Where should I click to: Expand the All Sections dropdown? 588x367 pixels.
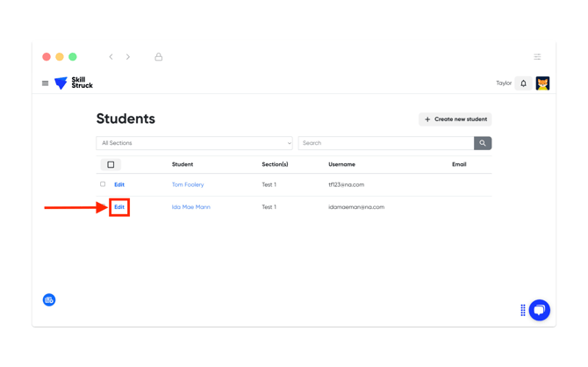(x=194, y=143)
